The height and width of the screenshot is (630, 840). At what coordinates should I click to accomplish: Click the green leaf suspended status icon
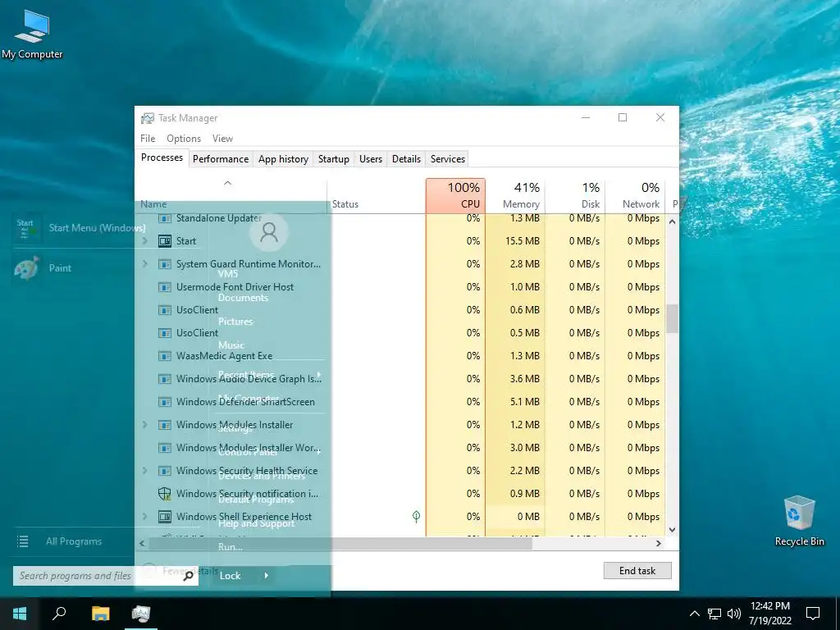pyautogui.click(x=416, y=517)
